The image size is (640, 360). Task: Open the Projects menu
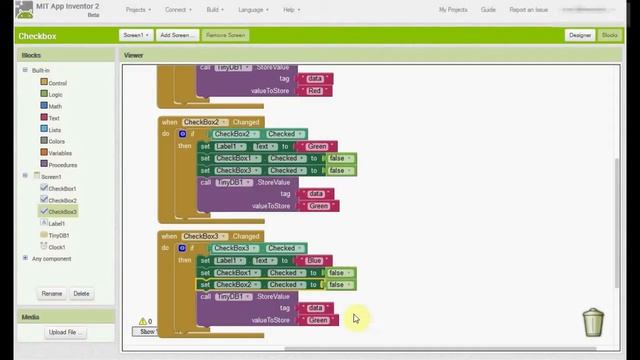[x=138, y=9]
